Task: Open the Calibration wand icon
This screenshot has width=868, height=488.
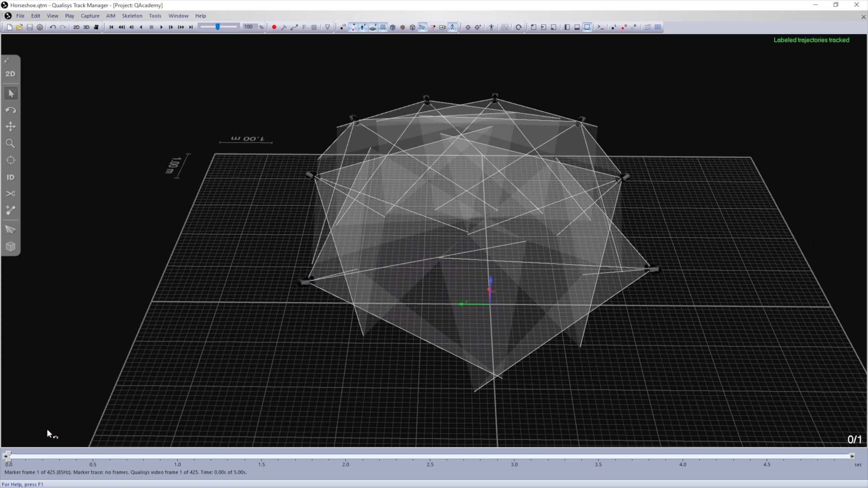Action: point(284,27)
